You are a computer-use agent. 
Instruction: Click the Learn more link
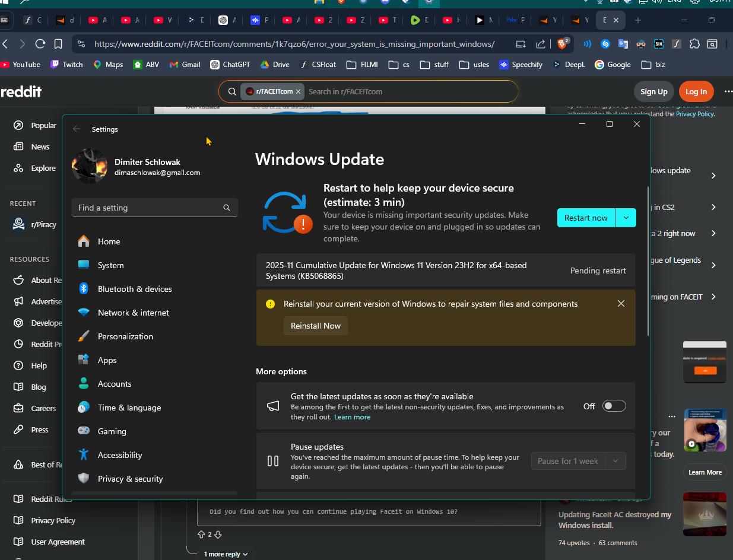point(352,417)
